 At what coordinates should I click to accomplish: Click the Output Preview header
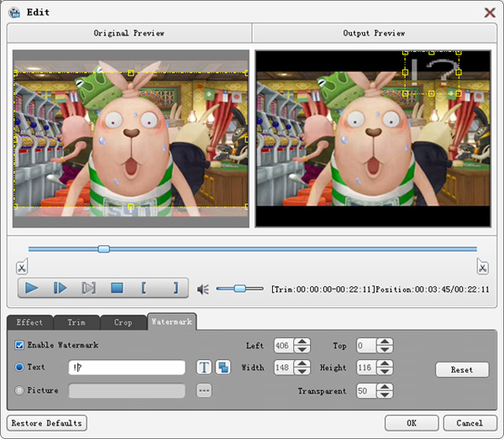[x=375, y=33]
